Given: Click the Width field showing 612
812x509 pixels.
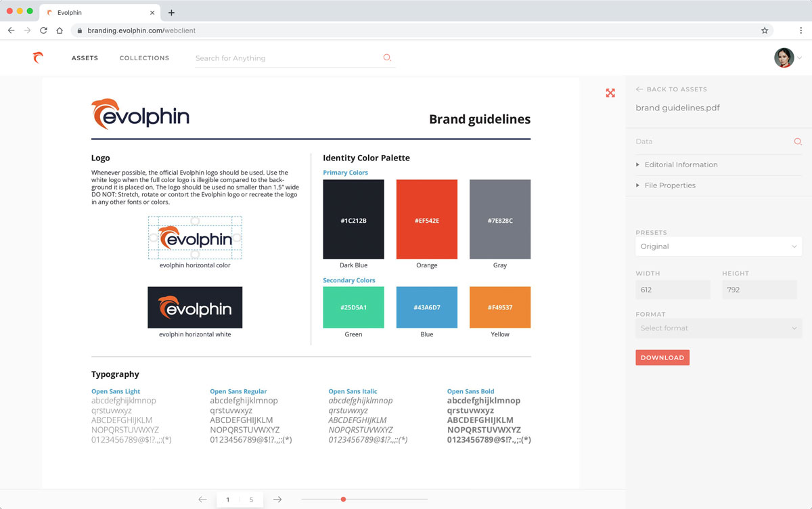Looking at the screenshot, I should 673,290.
